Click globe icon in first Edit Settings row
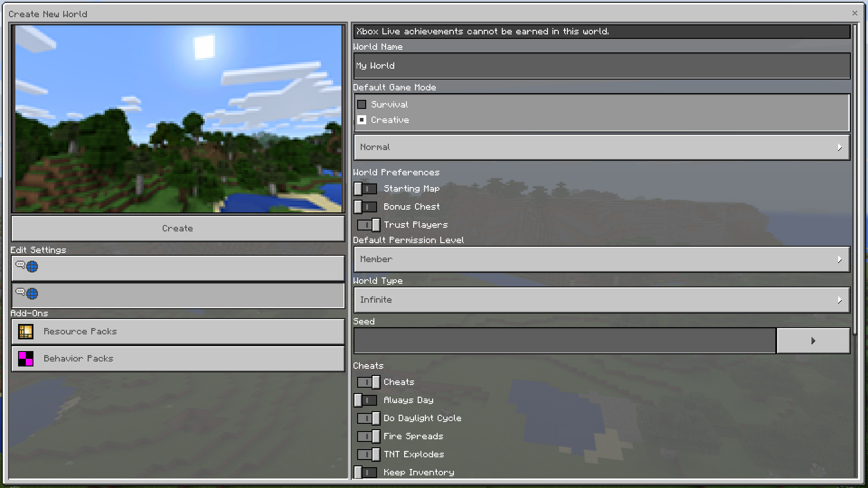This screenshot has height=488, width=868. click(x=32, y=267)
